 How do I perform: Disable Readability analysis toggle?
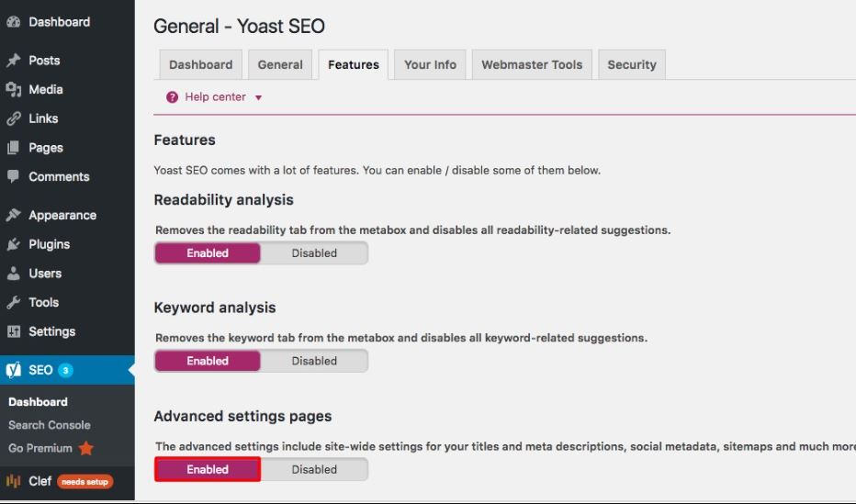314,253
